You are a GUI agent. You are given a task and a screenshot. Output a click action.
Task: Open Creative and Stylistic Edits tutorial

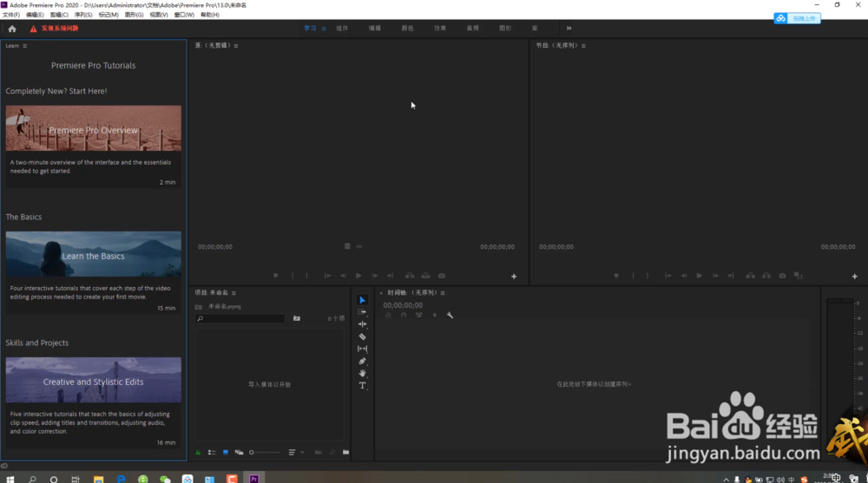[x=93, y=380]
